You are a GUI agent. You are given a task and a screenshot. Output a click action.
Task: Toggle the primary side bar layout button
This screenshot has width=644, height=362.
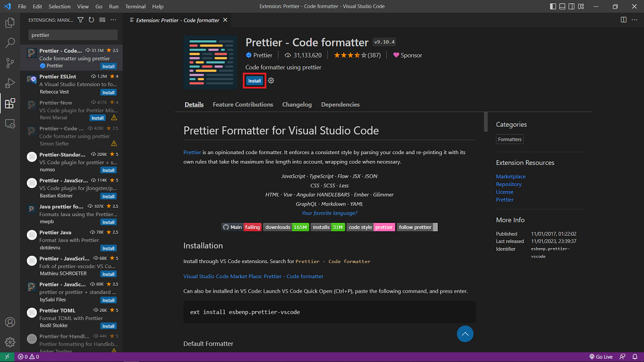(x=553, y=6)
